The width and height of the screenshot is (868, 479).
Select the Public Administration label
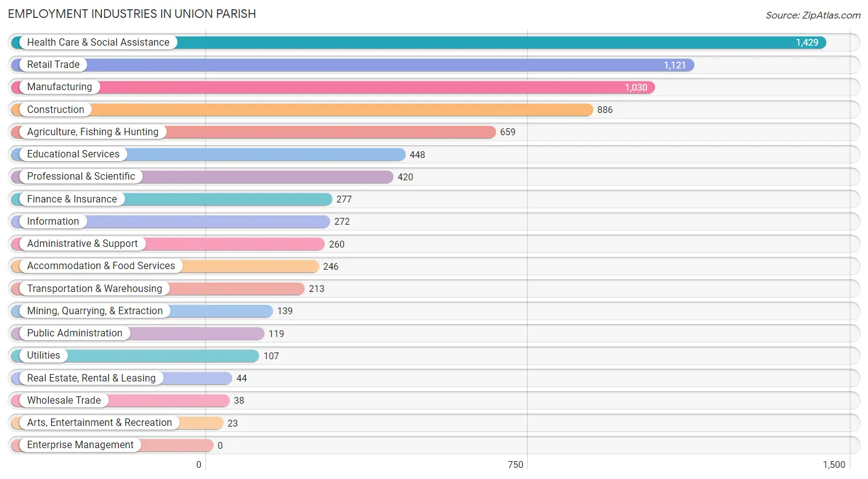(x=75, y=333)
